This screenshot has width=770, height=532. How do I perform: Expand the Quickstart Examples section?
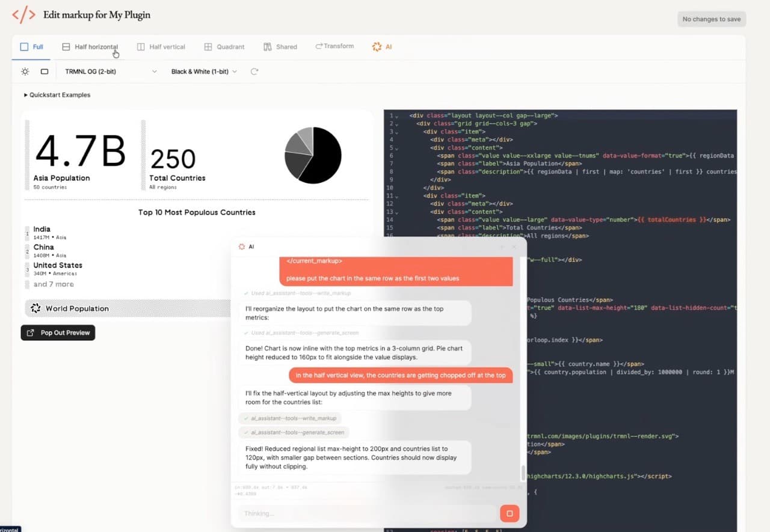[x=57, y=95]
